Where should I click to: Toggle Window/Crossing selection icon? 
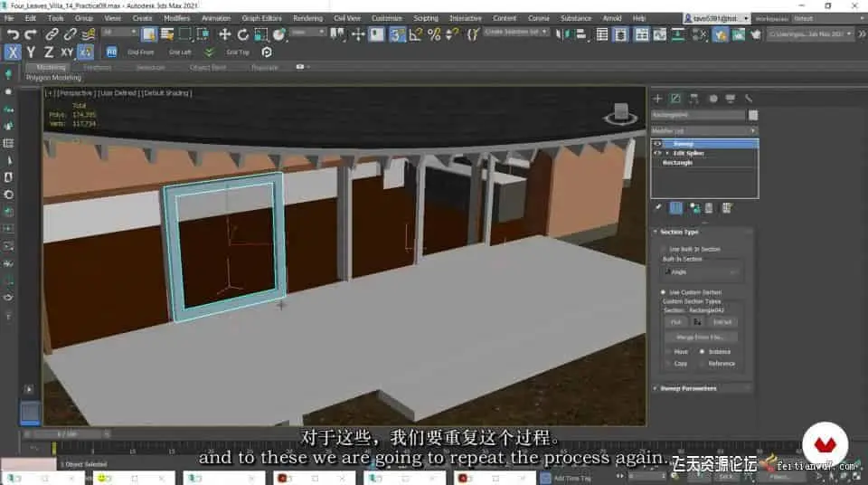click(x=203, y=34)
